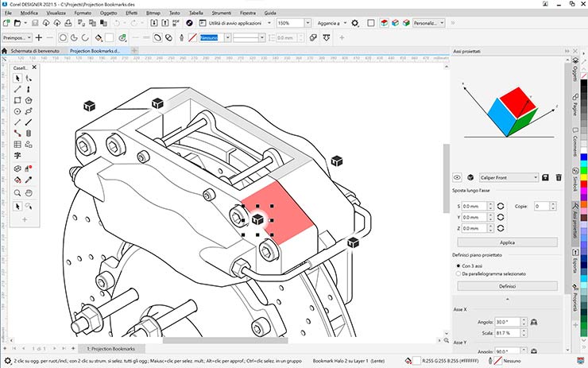This screenshot has height=368, width=588.
Task: Open the 'Utilità di avvio applicazioni' dropdown
Action: click(267, 24)
